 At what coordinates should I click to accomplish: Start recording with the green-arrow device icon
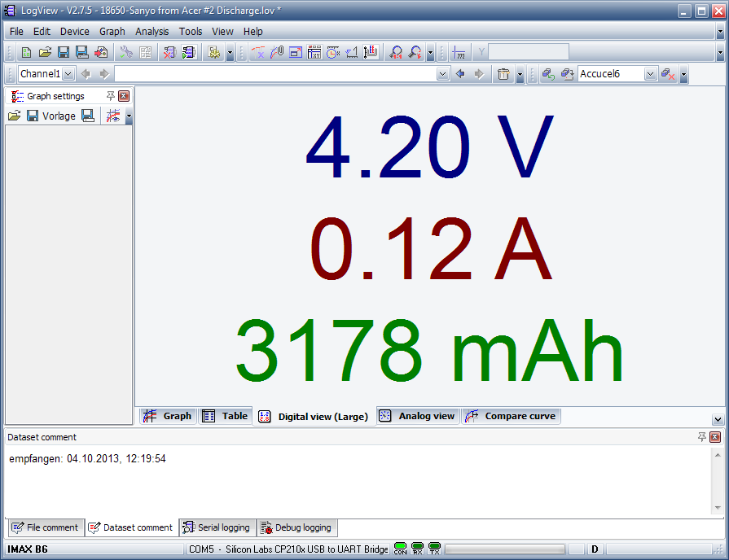click(189, 53)
